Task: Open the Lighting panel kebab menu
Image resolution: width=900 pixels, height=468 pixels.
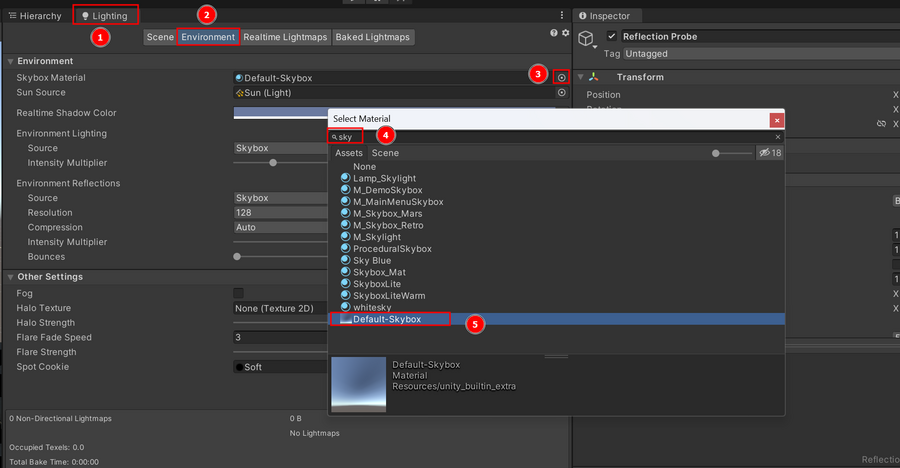Action: (x=561, y=16)
